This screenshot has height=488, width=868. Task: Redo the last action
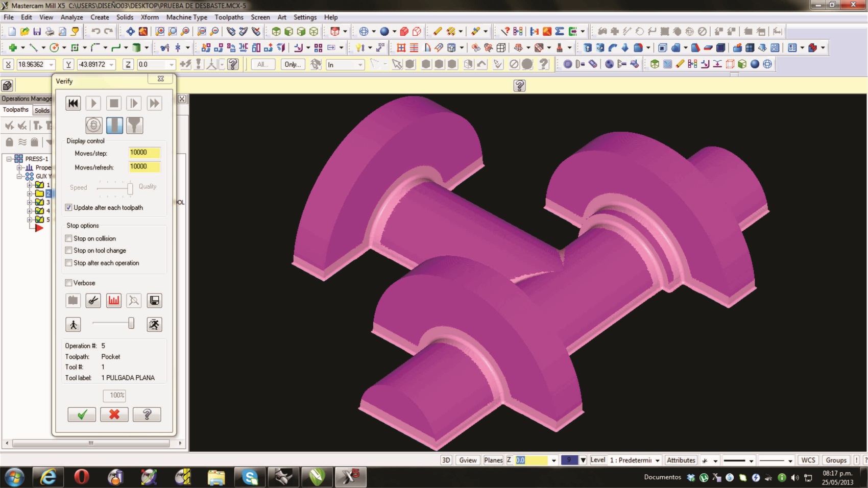(x=108, y=32)
